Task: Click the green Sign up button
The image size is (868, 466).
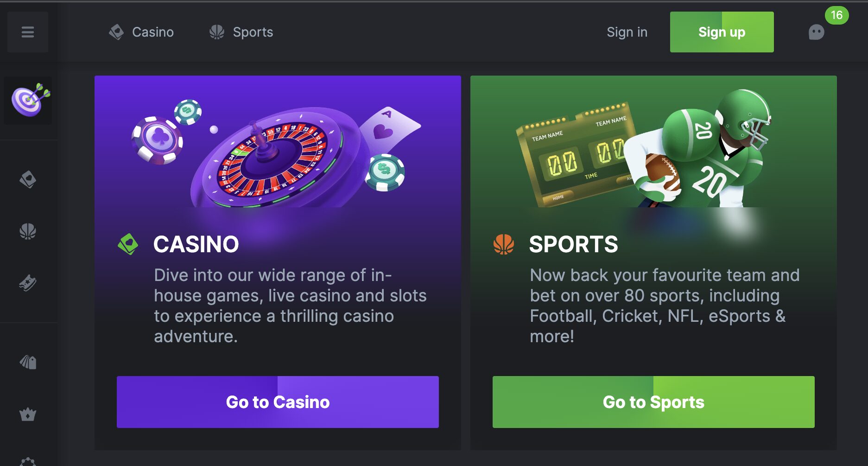Action: pyautogui.click(x=722, y=32)
